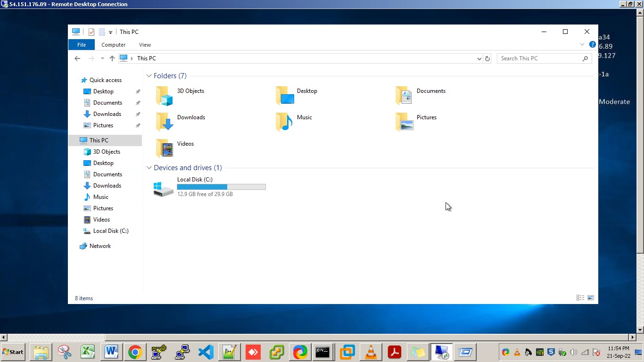Click the Start button
This screenshot has height=362, width=644.
13,352
